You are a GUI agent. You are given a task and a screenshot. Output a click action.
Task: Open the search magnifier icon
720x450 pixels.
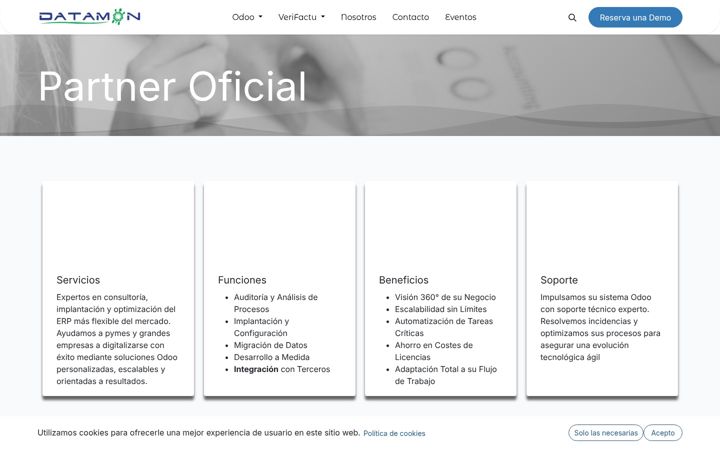(572, 17)
